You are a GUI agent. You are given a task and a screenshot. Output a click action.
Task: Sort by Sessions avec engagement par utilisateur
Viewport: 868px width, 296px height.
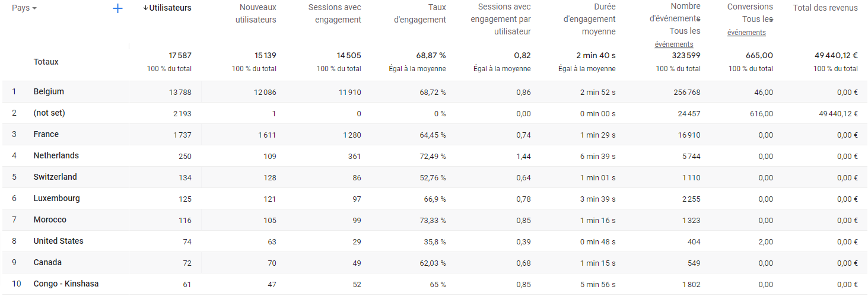(x=501, y=19)
